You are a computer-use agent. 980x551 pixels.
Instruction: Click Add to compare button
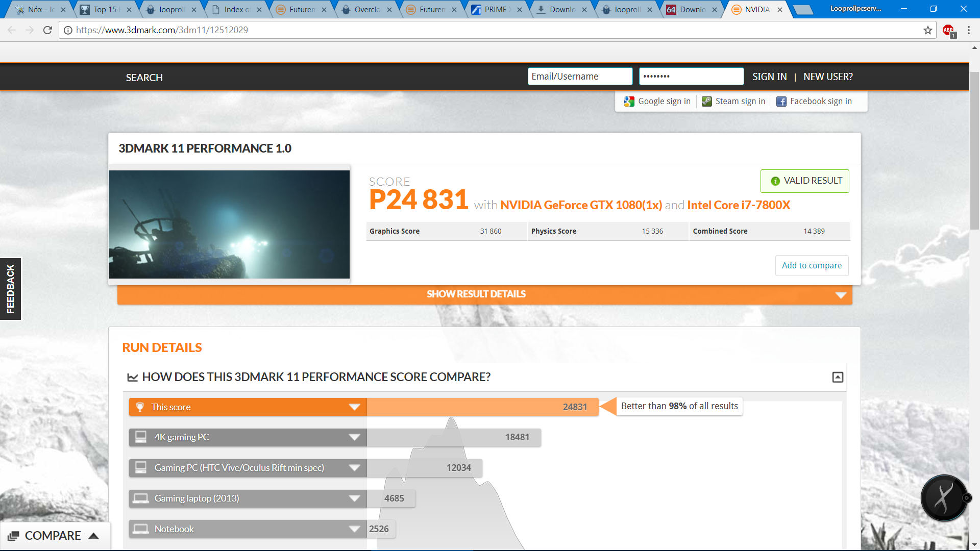812,265
